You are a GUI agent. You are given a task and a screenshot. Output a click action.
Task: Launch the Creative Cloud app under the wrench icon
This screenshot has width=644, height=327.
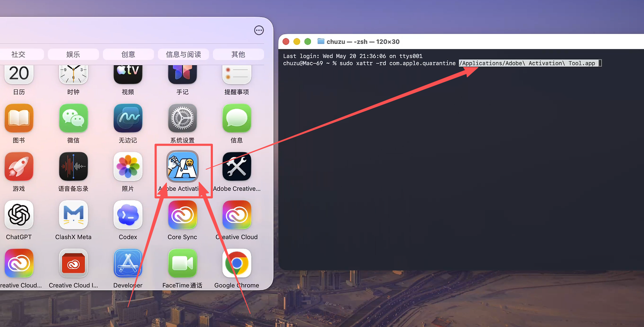click(236, 215)
